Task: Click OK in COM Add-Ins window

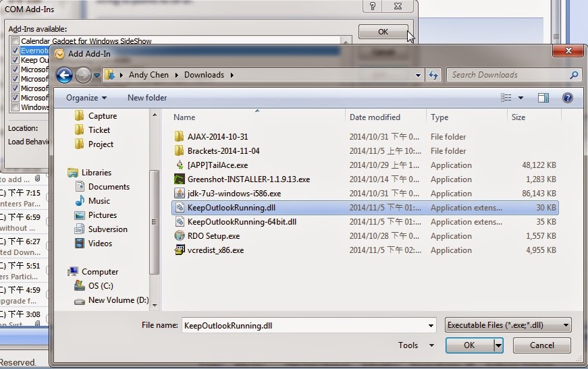Action: (383, 32)
